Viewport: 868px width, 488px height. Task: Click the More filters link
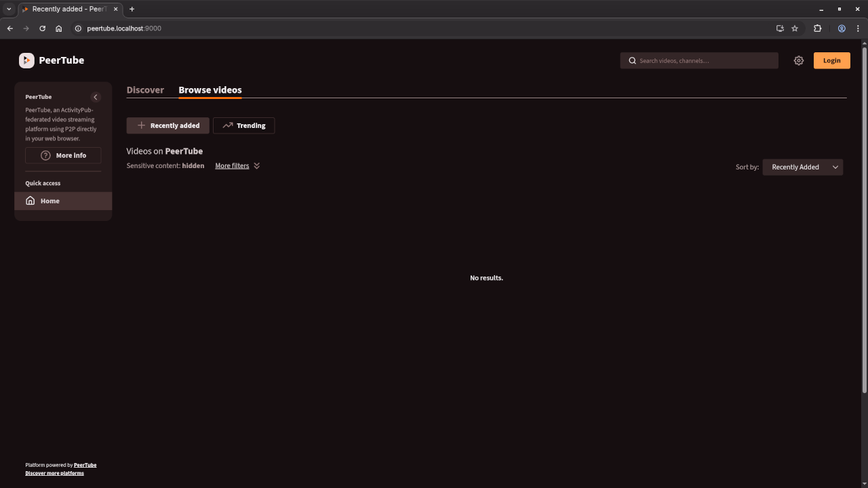coord(232,166)
